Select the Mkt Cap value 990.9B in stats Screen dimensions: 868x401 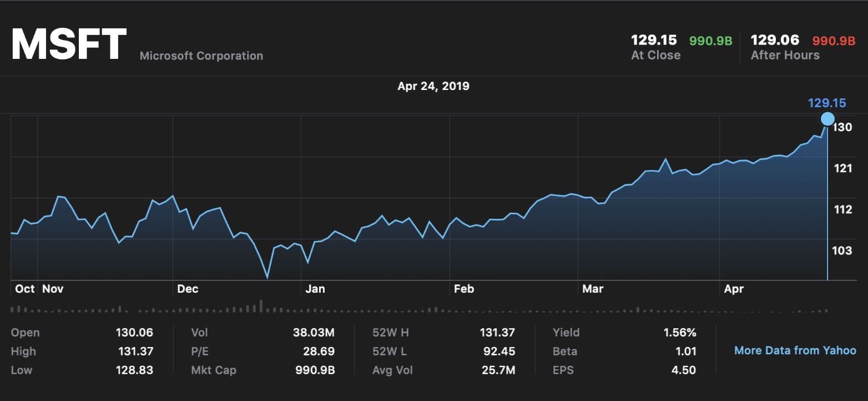pos(314,370)
